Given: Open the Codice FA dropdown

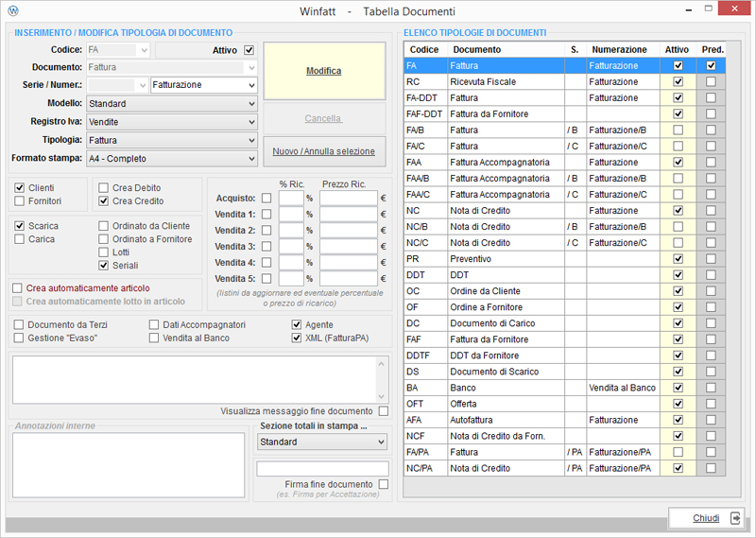Looking at the screenshot, I should [119, 50].
